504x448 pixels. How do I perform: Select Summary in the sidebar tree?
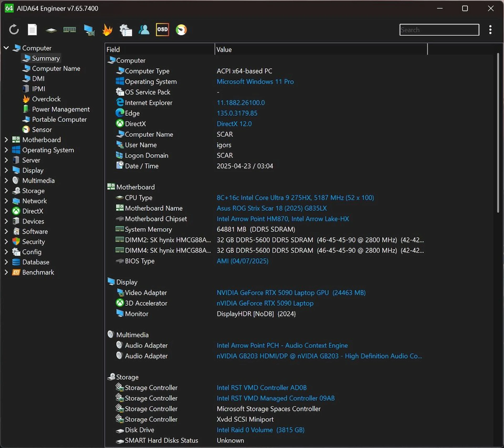pyautogui.click(x=41, y=58)
